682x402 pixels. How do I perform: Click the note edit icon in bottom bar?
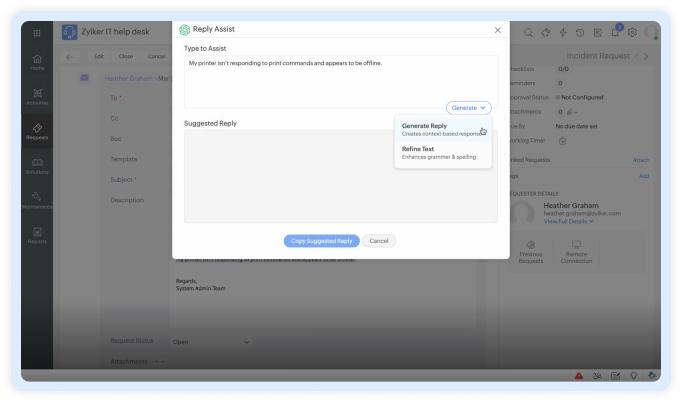click(x=615, y=375)
